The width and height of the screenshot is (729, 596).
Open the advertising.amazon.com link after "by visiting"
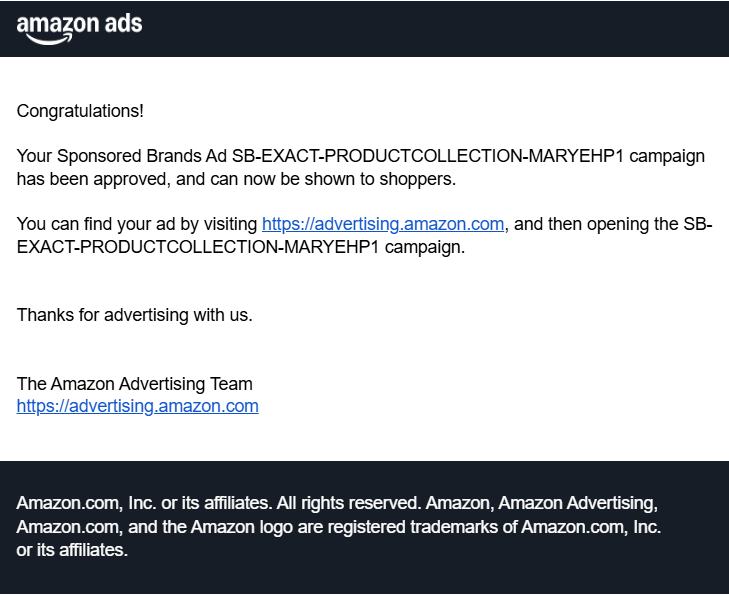383,224
